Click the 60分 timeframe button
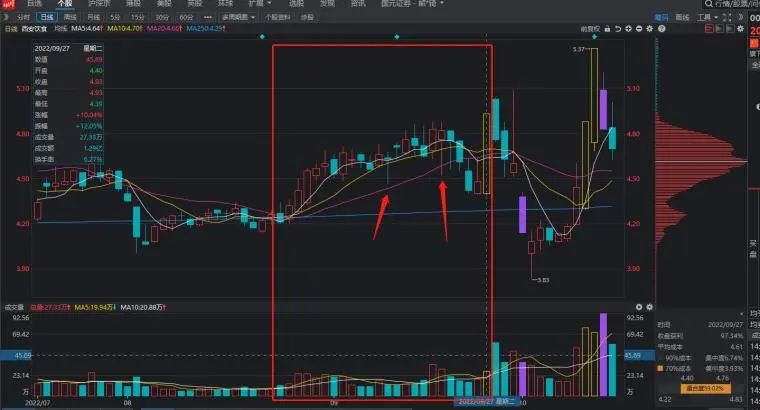760x410 pixels. (x=185, y=17)
